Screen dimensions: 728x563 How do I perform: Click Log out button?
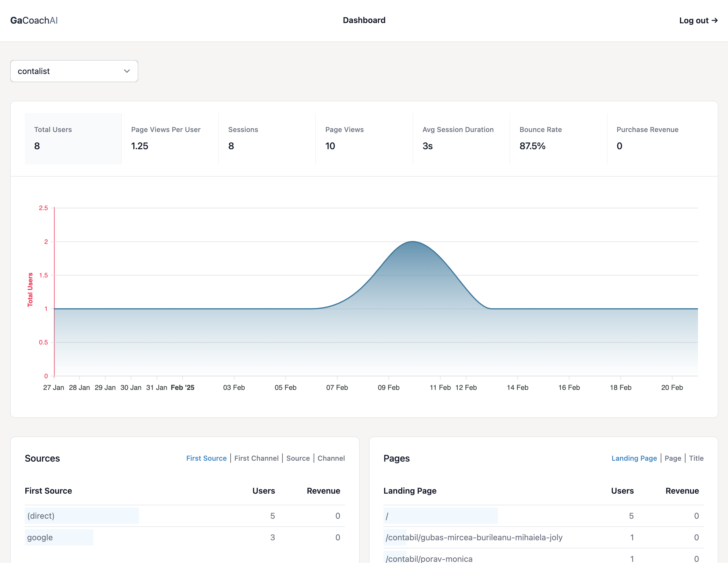pos(699,20)
